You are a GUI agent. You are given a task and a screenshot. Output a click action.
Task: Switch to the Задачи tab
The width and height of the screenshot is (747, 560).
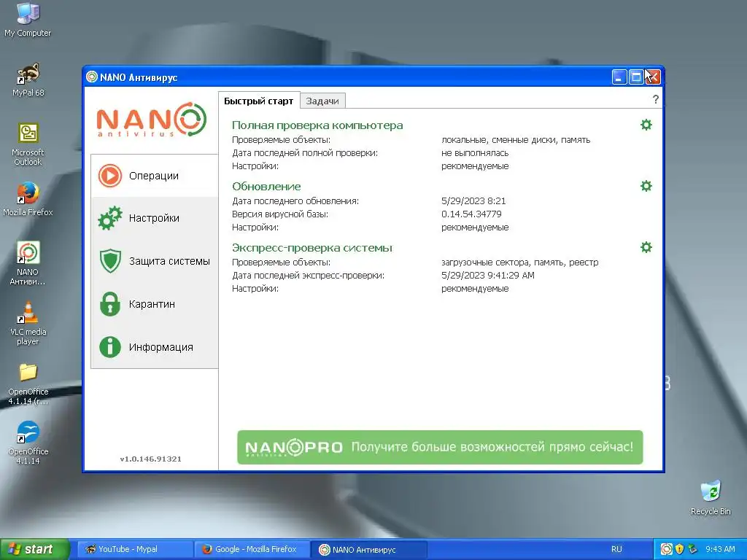[x=322, y=101]
